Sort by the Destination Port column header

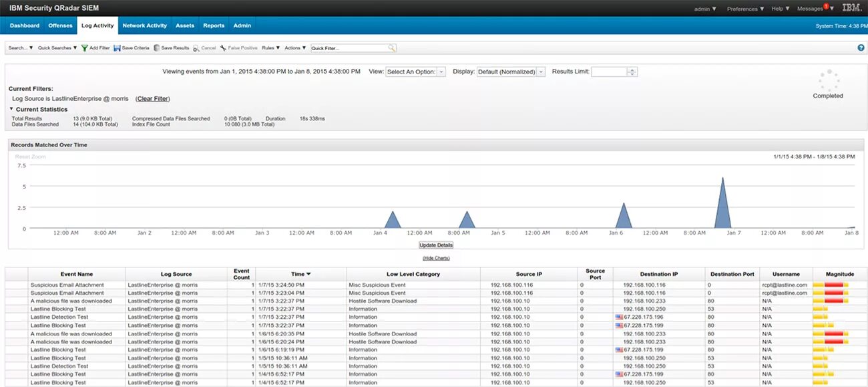click(732, 274)
